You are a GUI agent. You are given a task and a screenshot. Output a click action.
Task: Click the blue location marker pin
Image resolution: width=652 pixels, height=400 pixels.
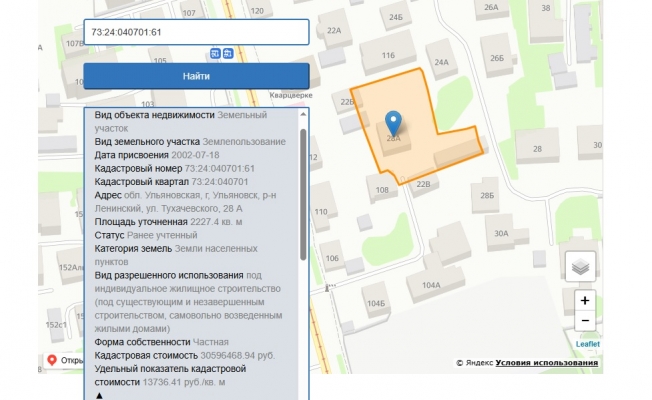tap(394, 123)
